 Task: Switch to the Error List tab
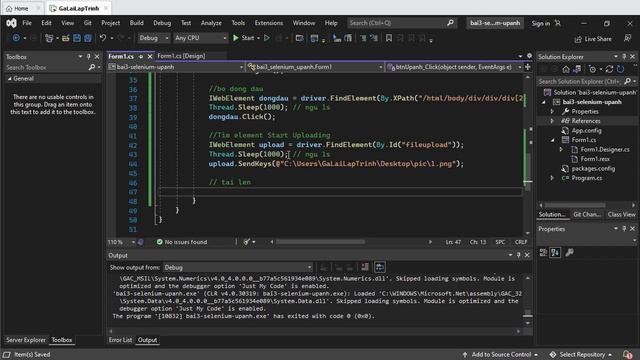pyautogui.click(x=120, y=340)
